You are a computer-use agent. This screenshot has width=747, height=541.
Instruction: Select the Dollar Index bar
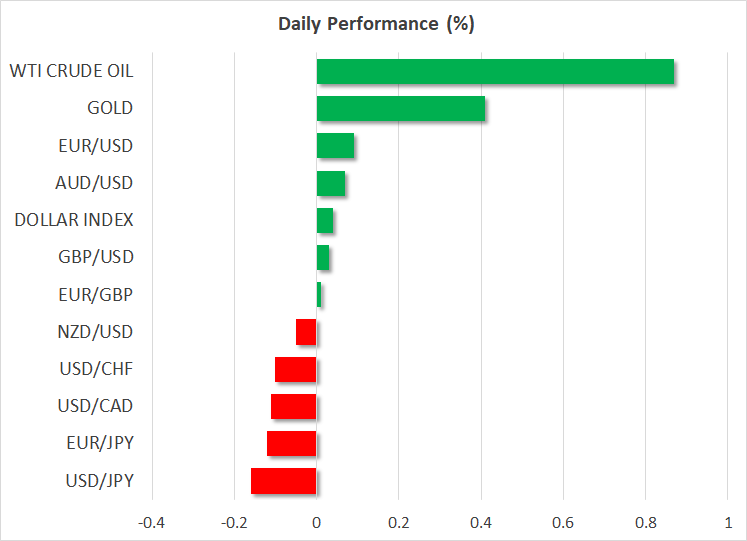tap(325, 220)
